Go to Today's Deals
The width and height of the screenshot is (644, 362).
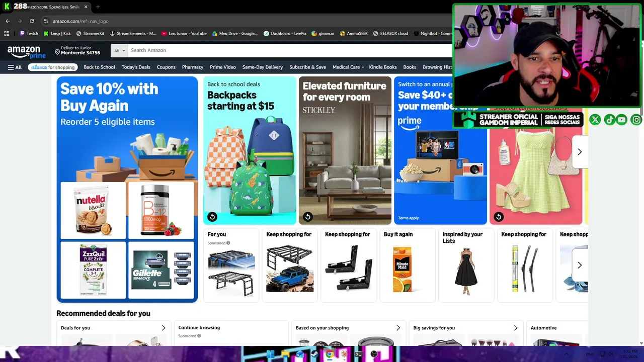click(136, 67)
